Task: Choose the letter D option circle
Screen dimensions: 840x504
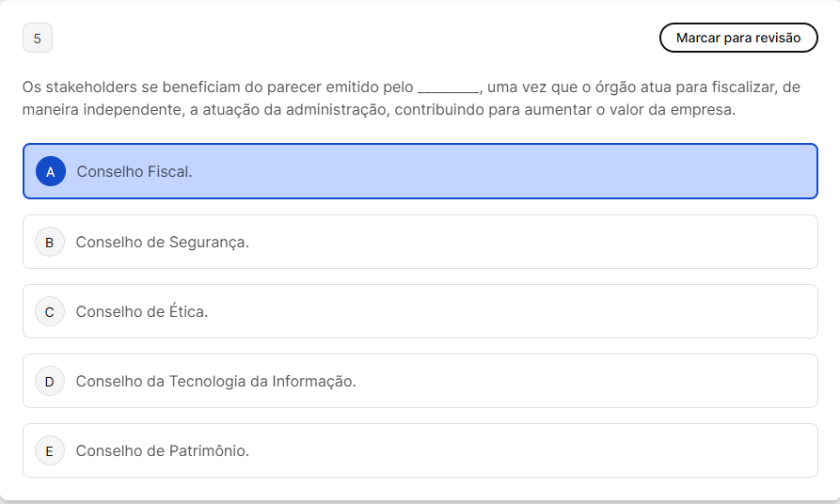Action: click(50, 381)
